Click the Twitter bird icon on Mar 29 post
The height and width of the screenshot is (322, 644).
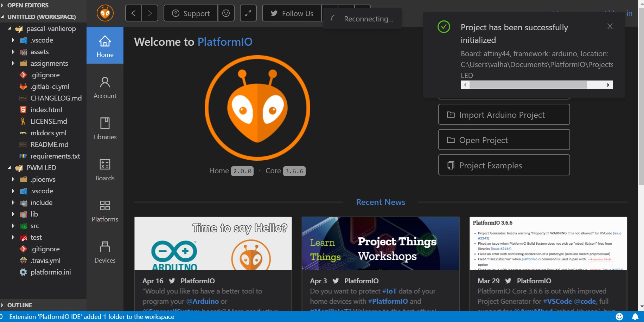click(x=508, y=281)
